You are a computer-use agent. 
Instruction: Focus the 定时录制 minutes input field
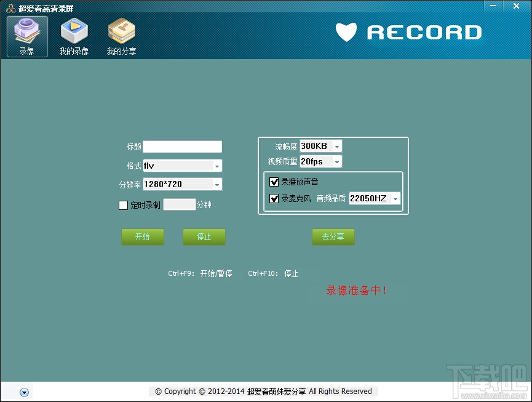(x=180, y=204)
